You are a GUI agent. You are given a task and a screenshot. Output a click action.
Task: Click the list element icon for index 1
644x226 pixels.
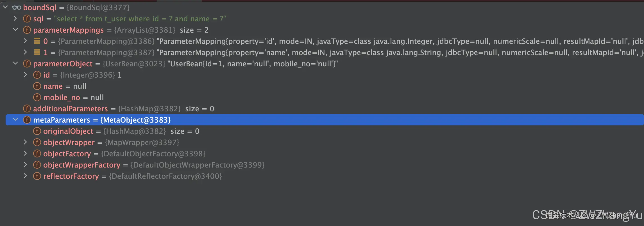[x=37, y=53]
